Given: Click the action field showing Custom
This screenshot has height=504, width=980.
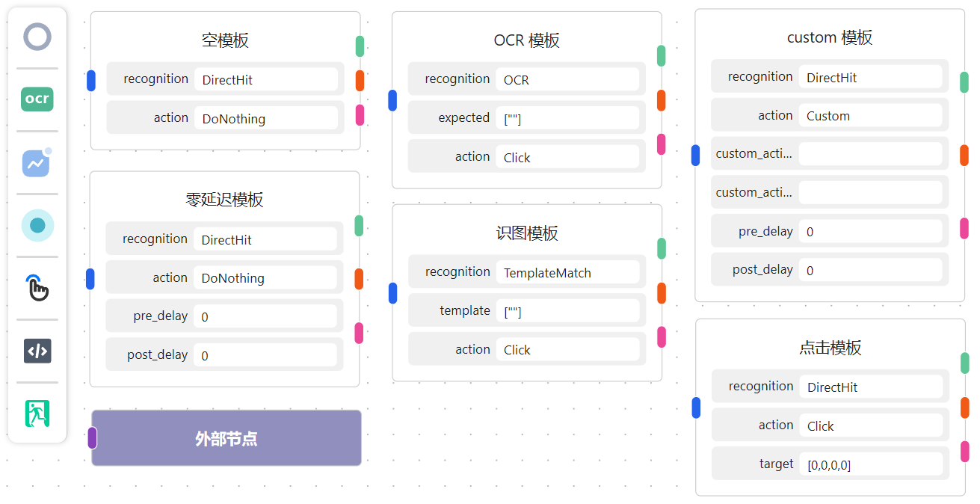Looking at the screenshot, I should click(x=869, y=116).
